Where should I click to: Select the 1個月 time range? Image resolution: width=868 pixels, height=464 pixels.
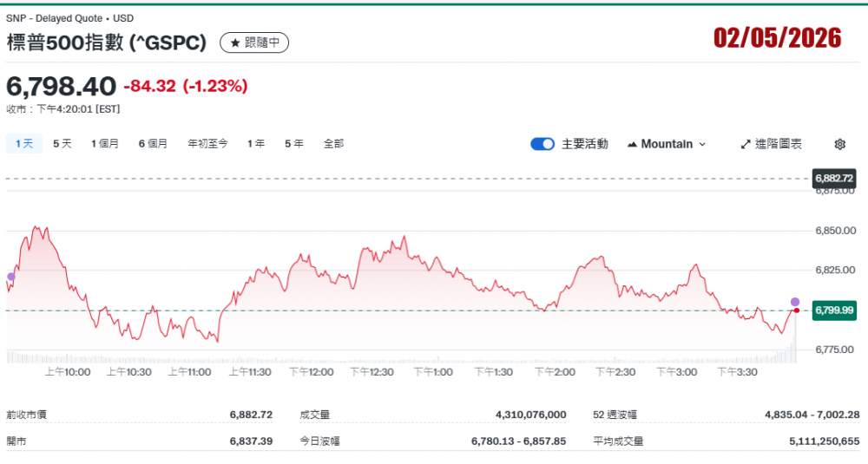click(105, 144)
